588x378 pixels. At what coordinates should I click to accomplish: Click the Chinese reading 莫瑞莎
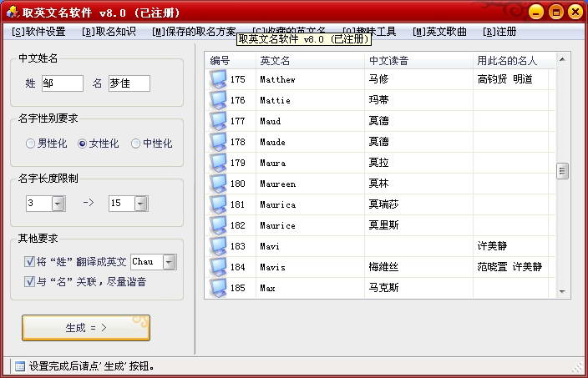pyautogui.click(x=383, y=204)
